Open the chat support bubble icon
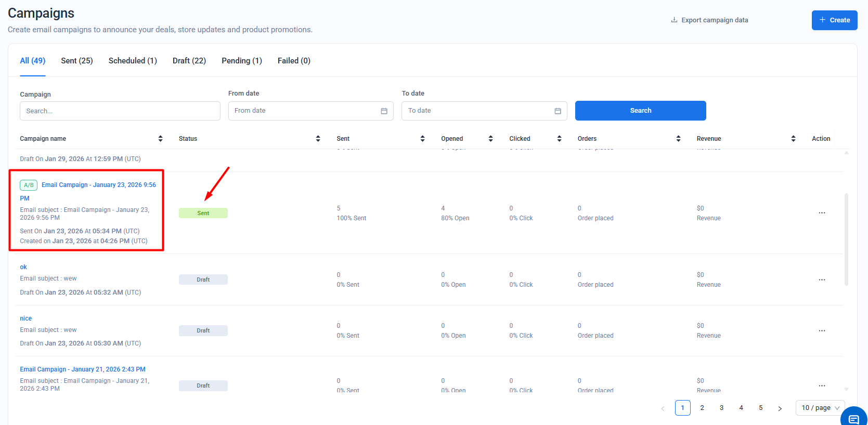 click(853, 419)
